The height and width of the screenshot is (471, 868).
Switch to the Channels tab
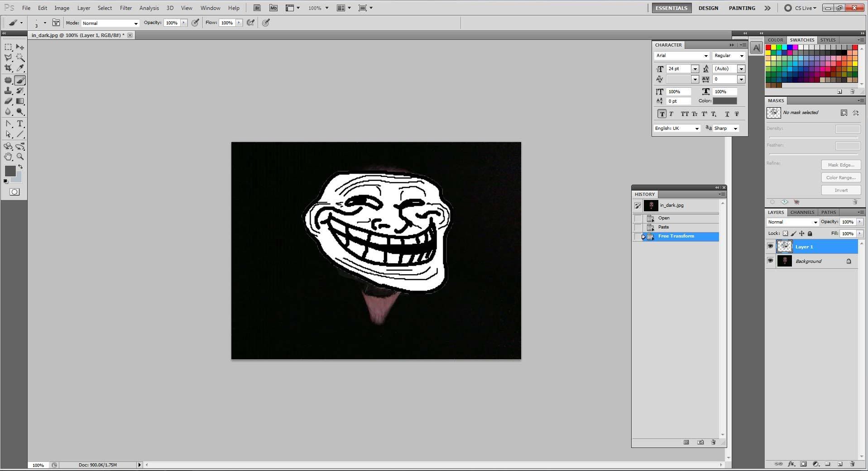point(802,212)
